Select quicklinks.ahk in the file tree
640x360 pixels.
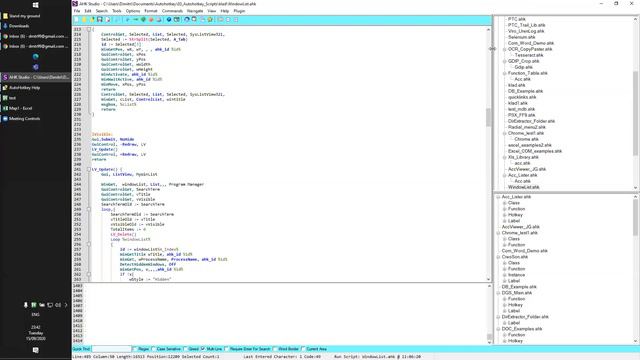point(522,97)
